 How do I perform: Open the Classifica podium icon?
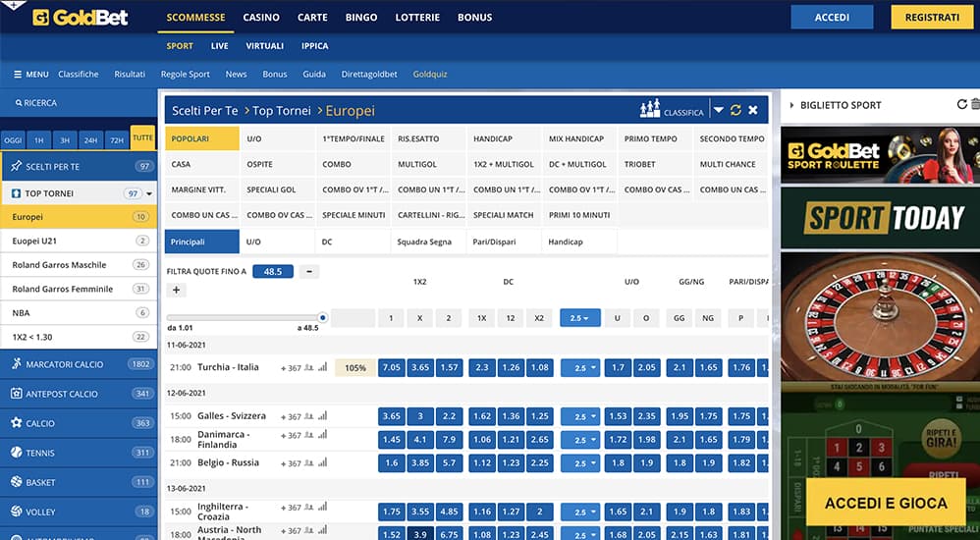[x=650, y=109]
